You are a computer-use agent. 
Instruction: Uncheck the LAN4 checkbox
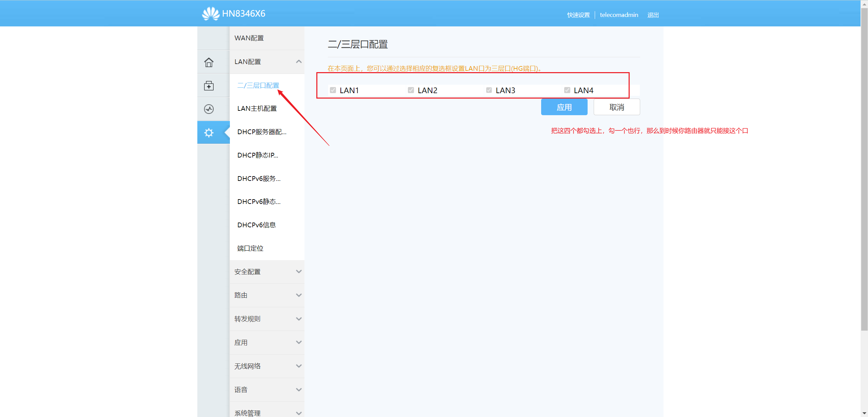pyautogui.click(x=567, y=90)
